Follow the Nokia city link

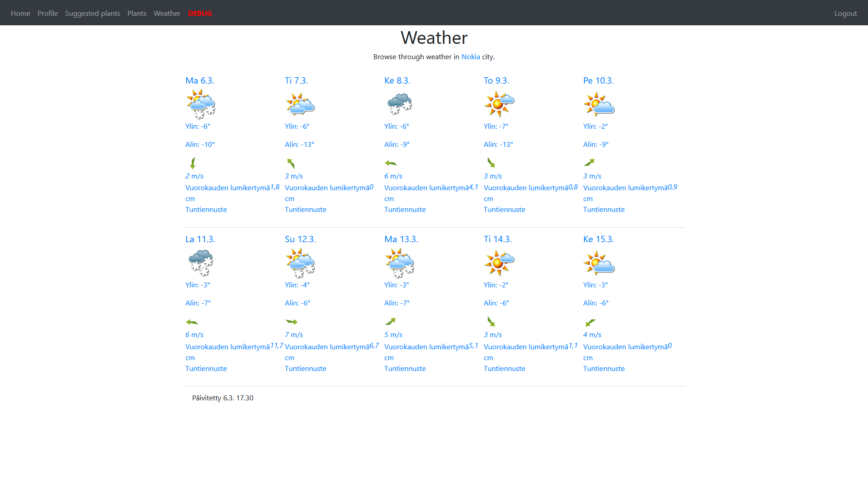click(x=470, y=56)
